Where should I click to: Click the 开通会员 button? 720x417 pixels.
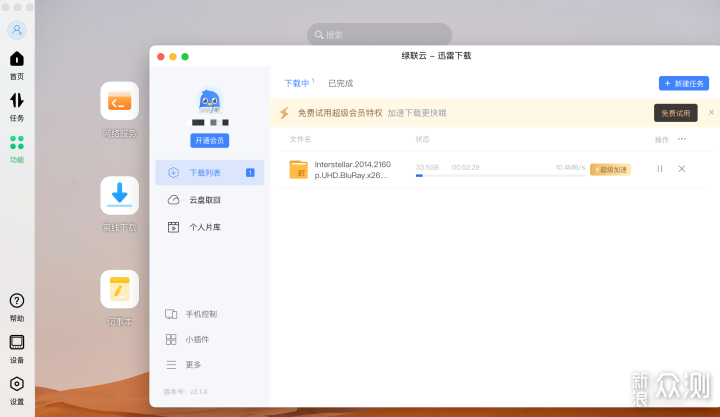[x=209, y=141]
